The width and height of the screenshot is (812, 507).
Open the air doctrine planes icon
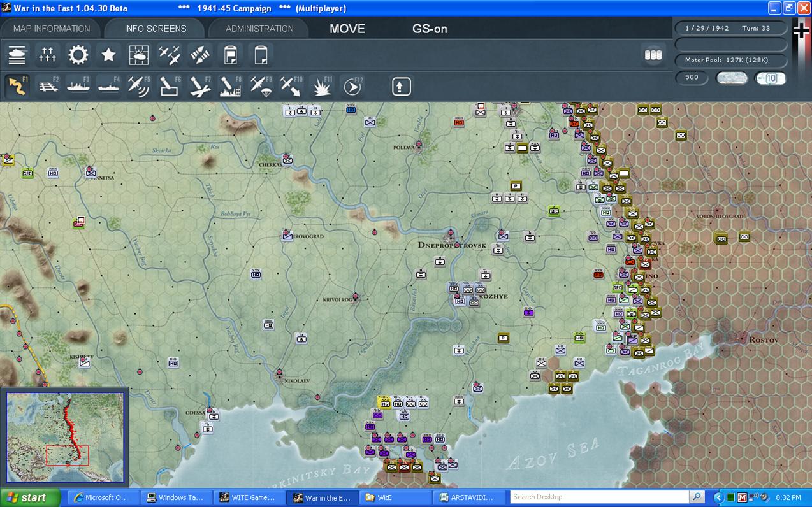pos(170,55)
